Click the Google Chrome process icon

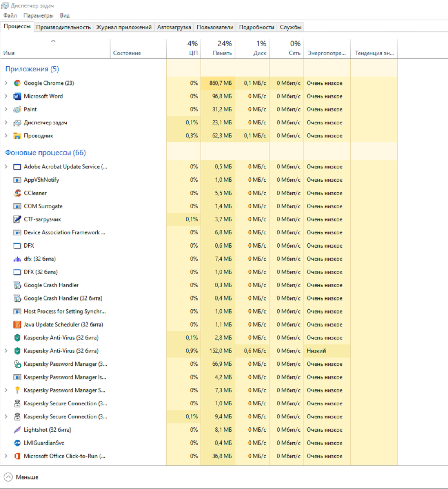tap(17, 83)
